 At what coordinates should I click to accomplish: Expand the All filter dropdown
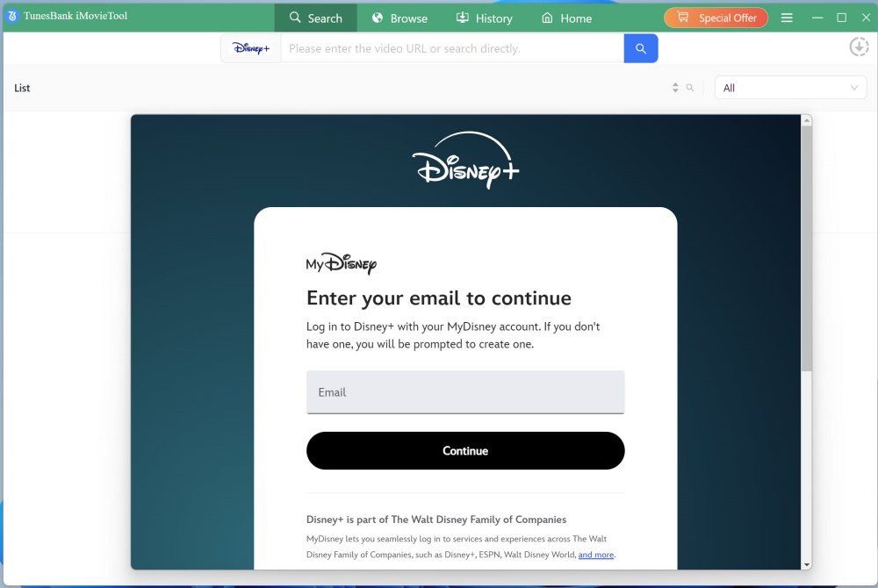[x=790, y=88]
